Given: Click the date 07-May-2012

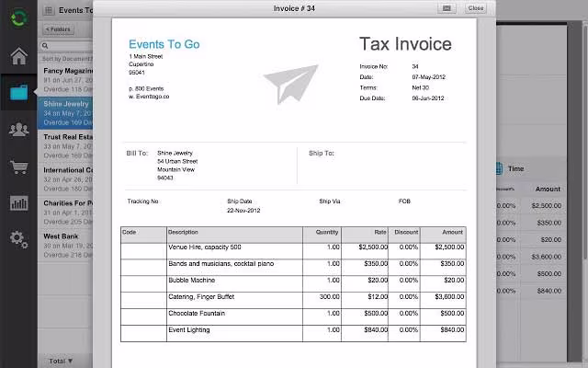Looking at the screenshot, I should tap(429, 77).
